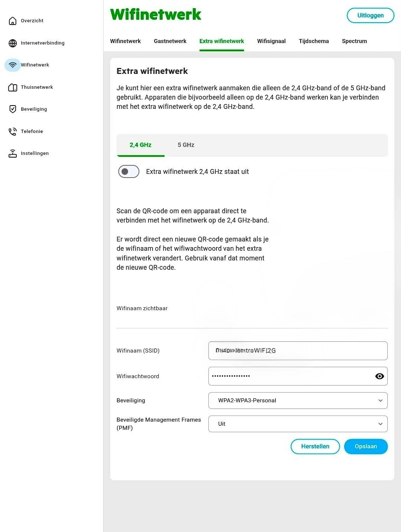Click the Wifinaam (SSID) input field
Image resolution: width=401 pixels, height=532 pixels.
[298, 351]
